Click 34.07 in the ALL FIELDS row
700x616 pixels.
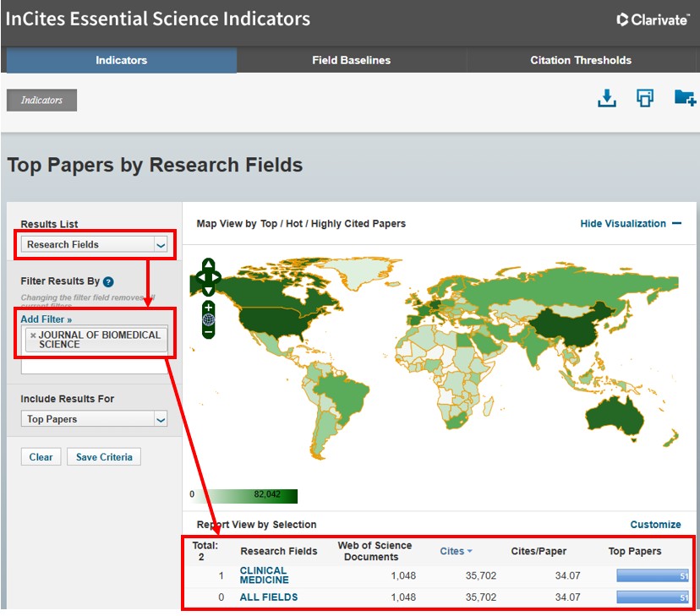567,597
